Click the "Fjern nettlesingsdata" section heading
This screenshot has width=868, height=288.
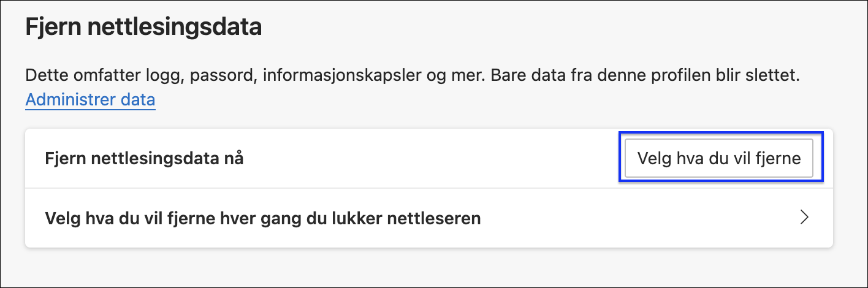pos(143,28)
